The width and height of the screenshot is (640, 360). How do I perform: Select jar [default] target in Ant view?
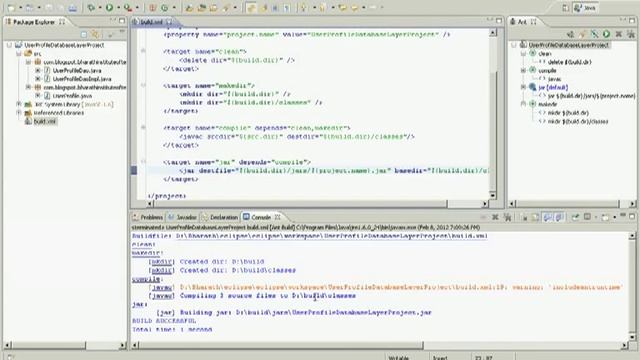pyautogui.click(x=553, y=87)
